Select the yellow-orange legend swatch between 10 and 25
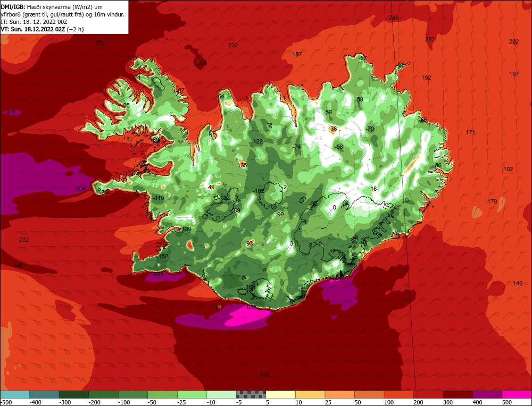The height and width of the screenshot is (406, 532). pos(310,394)
